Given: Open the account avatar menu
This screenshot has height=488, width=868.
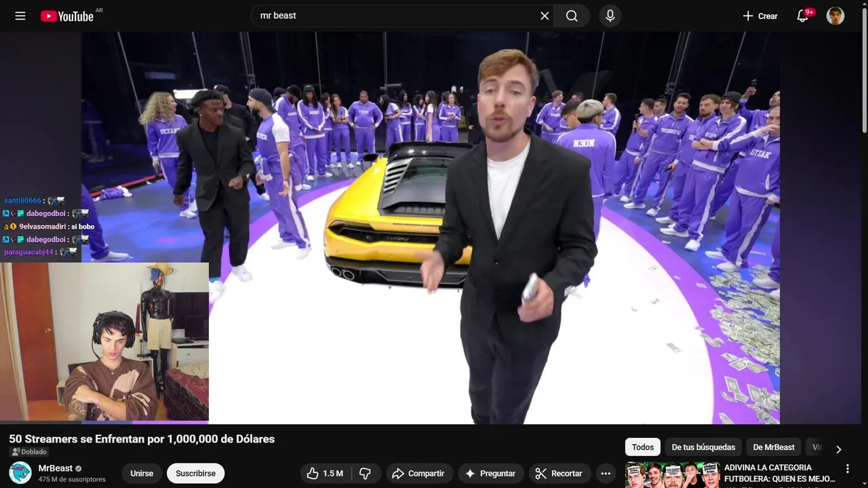Looking at the screenshot, I should (x=835, y=16).
